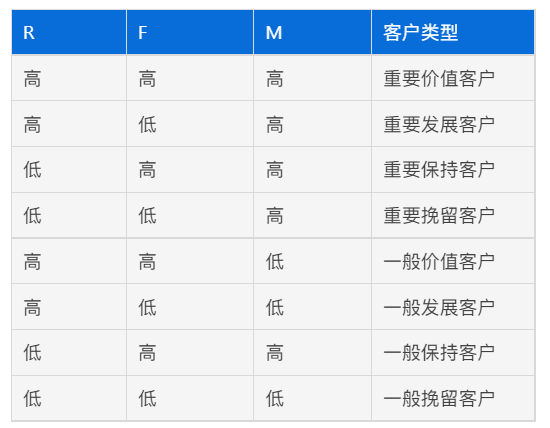
Task: Select the 重要保持客户 cell
Action: [x=453, y=170]
